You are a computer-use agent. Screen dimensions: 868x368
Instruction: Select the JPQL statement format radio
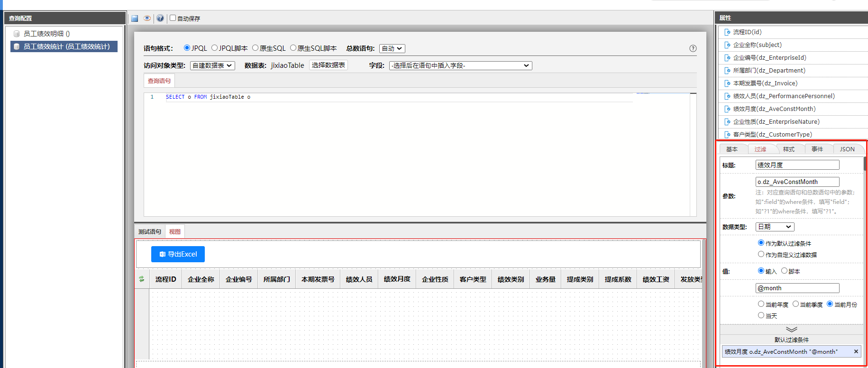(x=187, y=48)
